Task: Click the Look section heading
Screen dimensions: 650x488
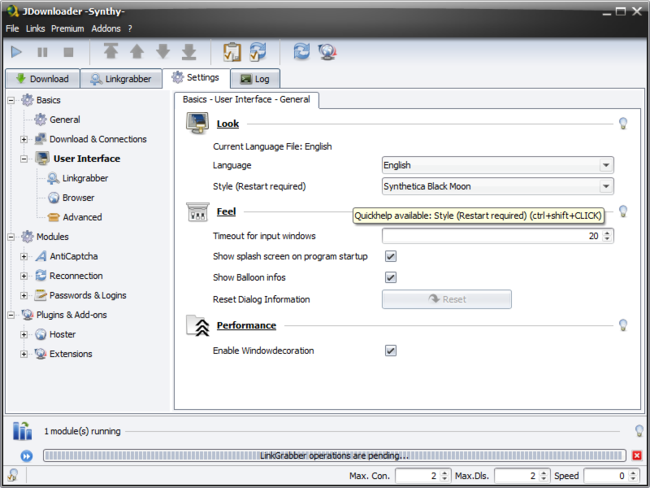Action: coord(228,124)
